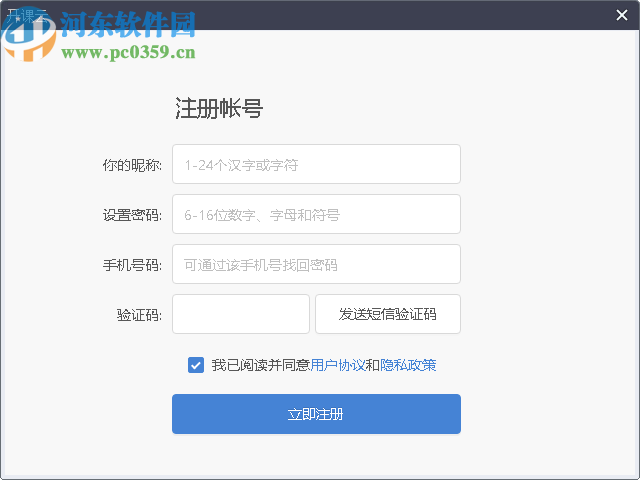The height and width of the screenshot is (480, 640).
Task: Send SMS verification code button
Action: 388,314
